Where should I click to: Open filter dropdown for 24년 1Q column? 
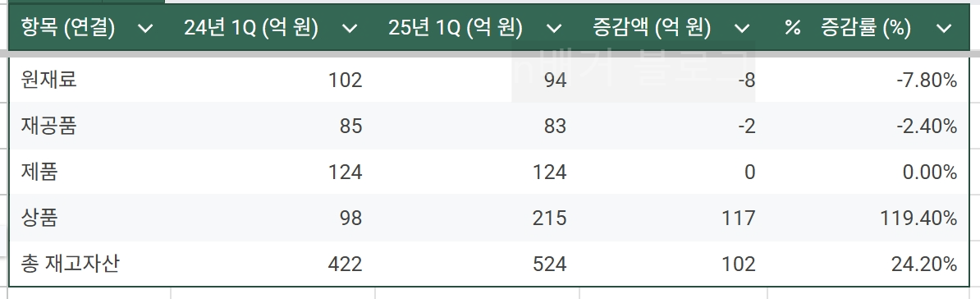pos(350,28)
